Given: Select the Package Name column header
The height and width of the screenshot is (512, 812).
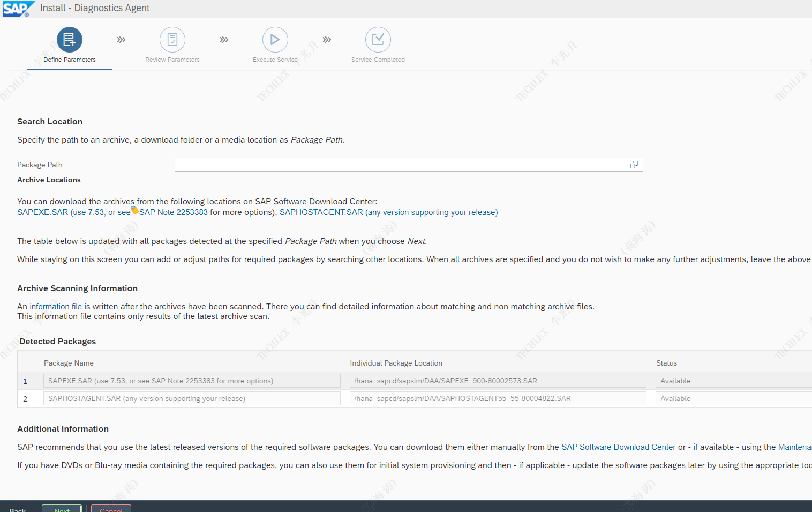Looking at the screenshot, I should (x=69, y=363).
